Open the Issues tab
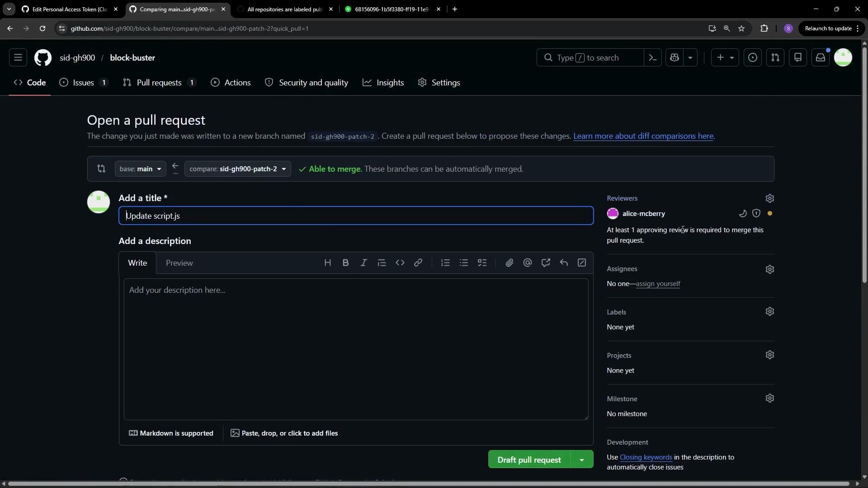 click(85, 83)
